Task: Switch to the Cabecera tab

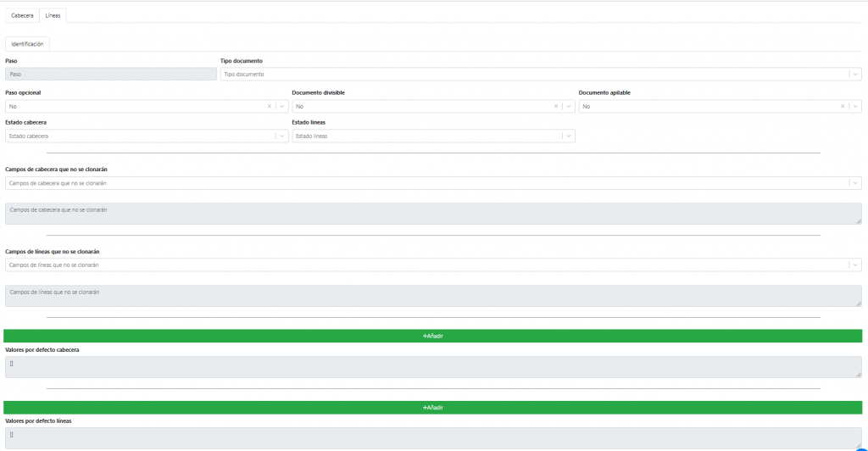Action: 22,16
